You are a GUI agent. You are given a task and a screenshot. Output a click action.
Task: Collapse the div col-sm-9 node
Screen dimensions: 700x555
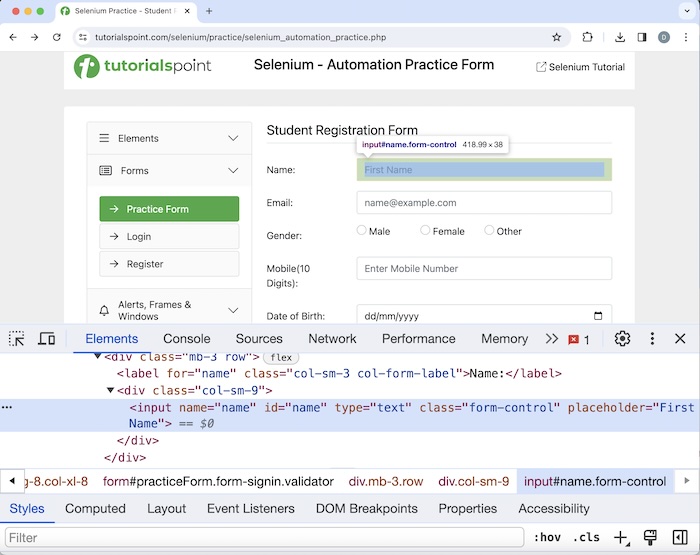pos(110,391)
